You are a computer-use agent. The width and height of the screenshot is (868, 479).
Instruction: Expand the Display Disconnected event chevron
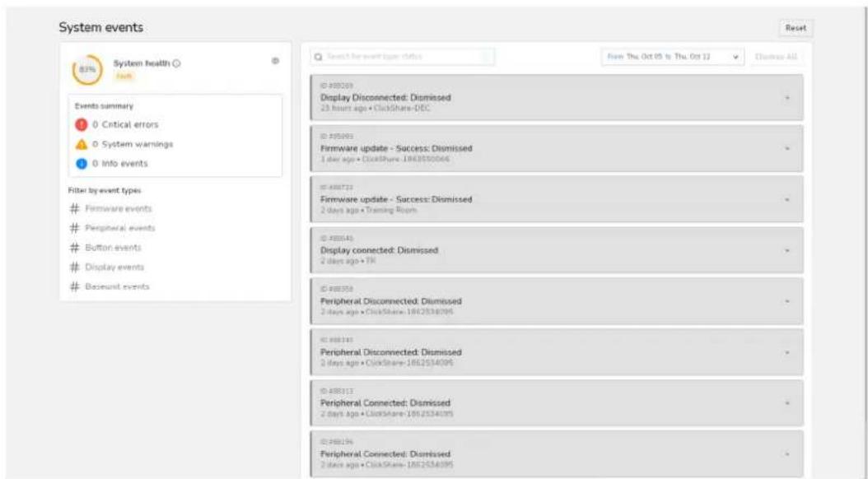coord(787,98)
